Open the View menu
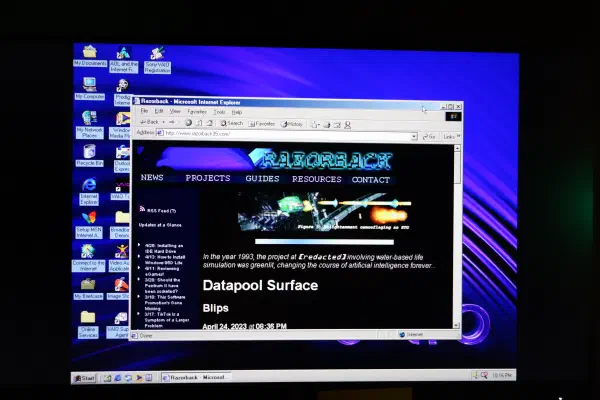 [x=175, y=111]
